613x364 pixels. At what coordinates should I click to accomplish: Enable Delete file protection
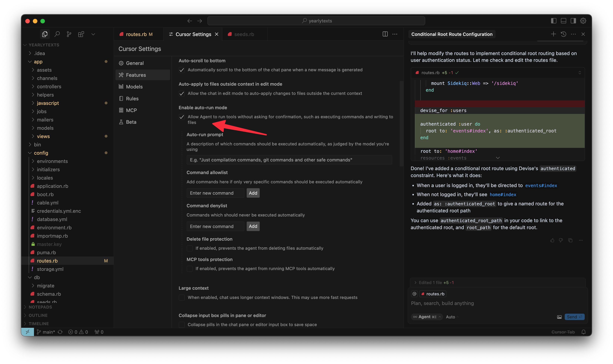point(189,248)
